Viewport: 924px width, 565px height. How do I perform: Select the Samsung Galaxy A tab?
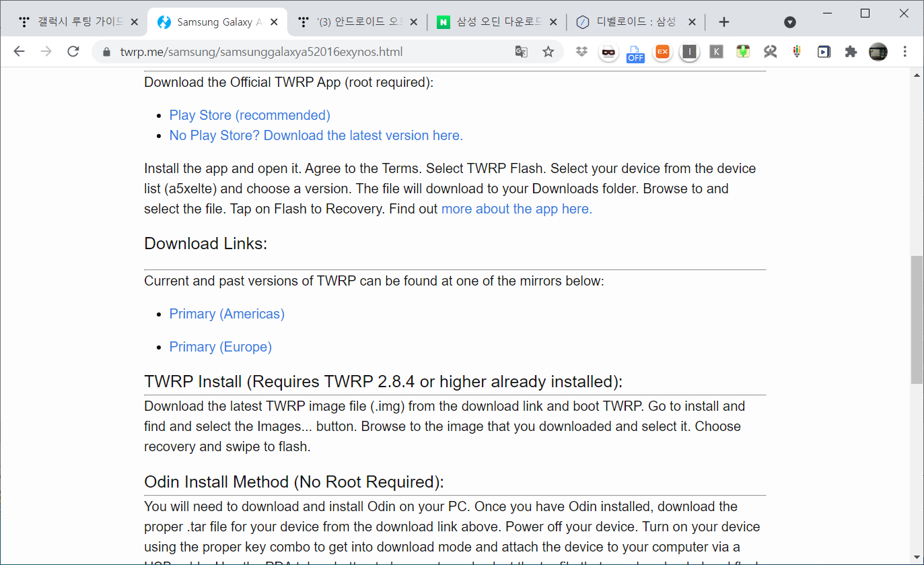coord(217,22)
